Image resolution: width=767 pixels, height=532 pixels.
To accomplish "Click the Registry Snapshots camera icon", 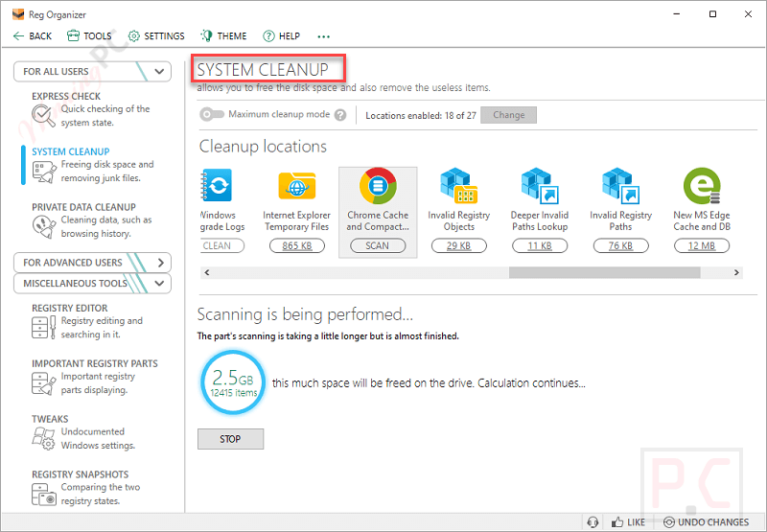I will [x=44, y=494].
